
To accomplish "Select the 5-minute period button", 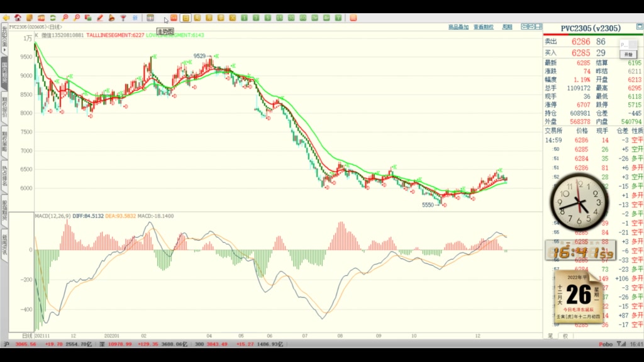I will [268, 18].
